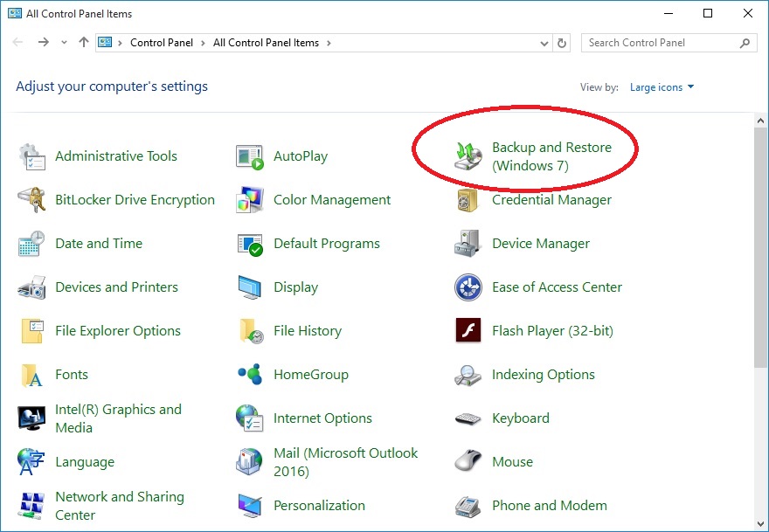The height and width of the screenshot is (532, 769).
Task: Open Internet Options globe icon
Action: (x=250, y=418)
